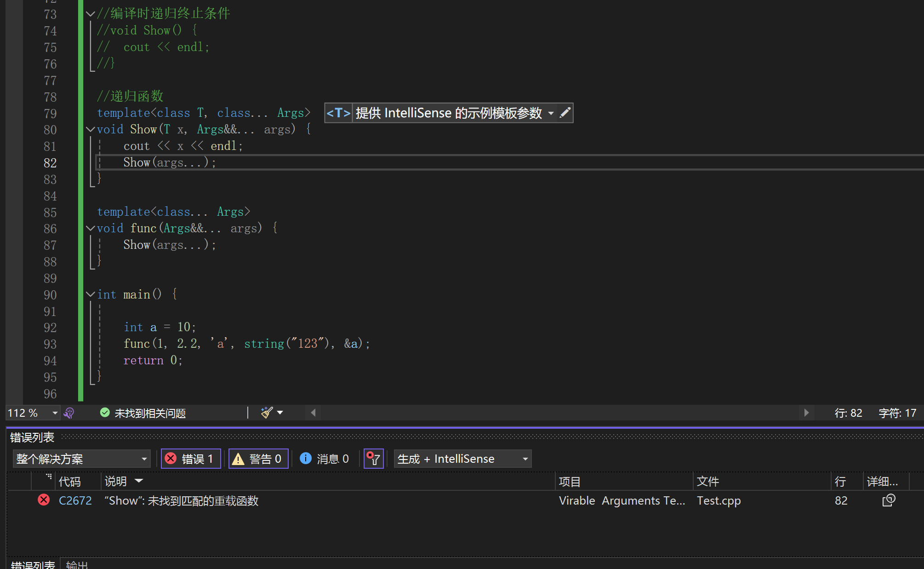This screenshot has height=569, width=924.
Task: Switch to the 输出 tab
Action: 77,565
